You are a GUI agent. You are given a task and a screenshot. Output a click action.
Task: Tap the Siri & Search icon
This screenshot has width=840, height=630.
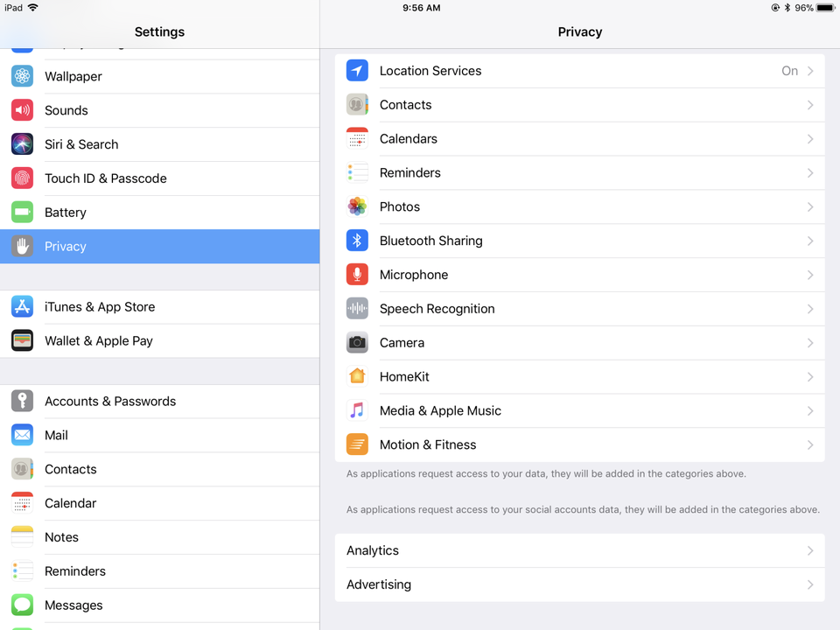click(22, 144)
